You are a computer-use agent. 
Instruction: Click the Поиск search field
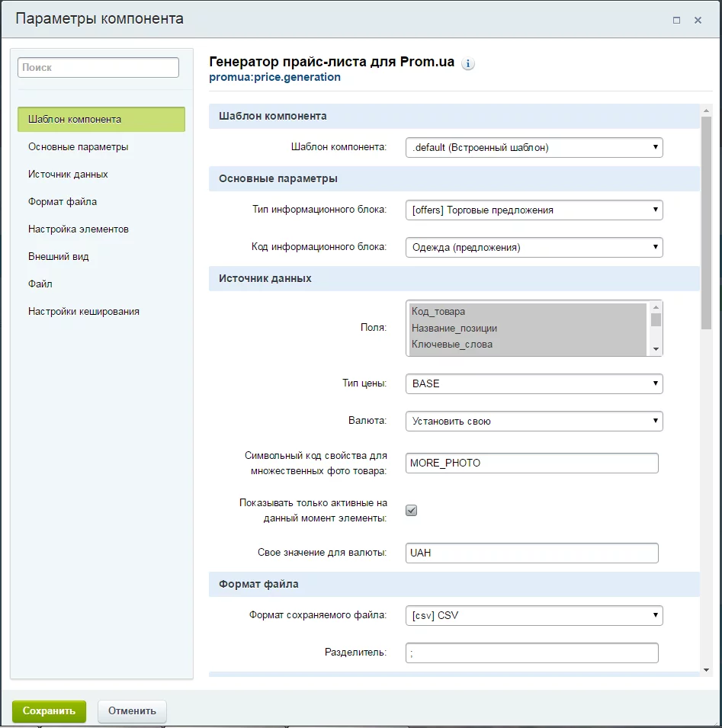98,67
